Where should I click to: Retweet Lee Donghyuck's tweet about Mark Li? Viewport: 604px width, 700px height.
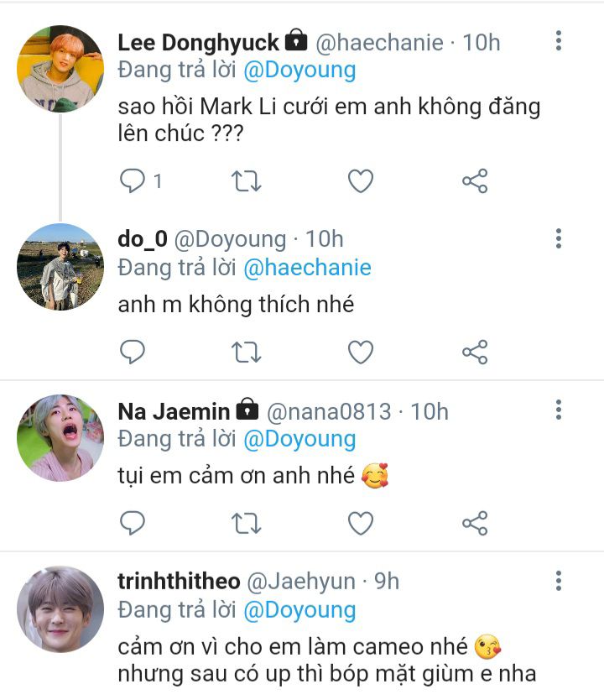247,180
